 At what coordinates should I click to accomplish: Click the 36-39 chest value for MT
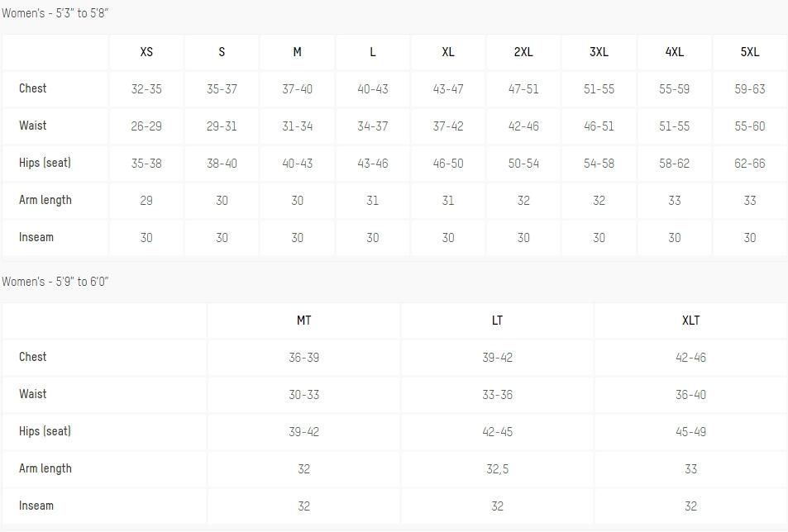click(303, 358)
